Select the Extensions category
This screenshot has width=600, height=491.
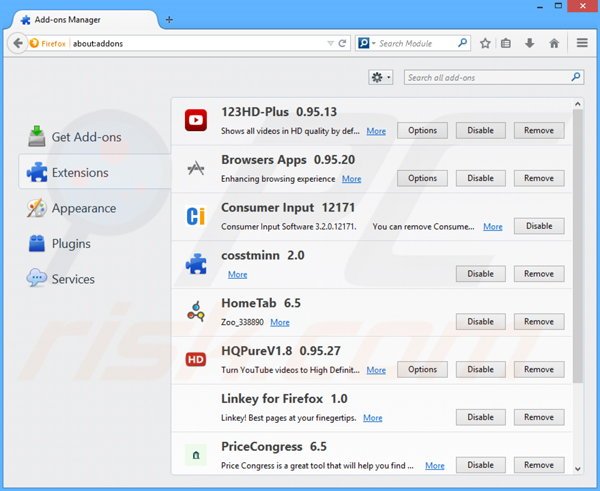tap(95, 172)
